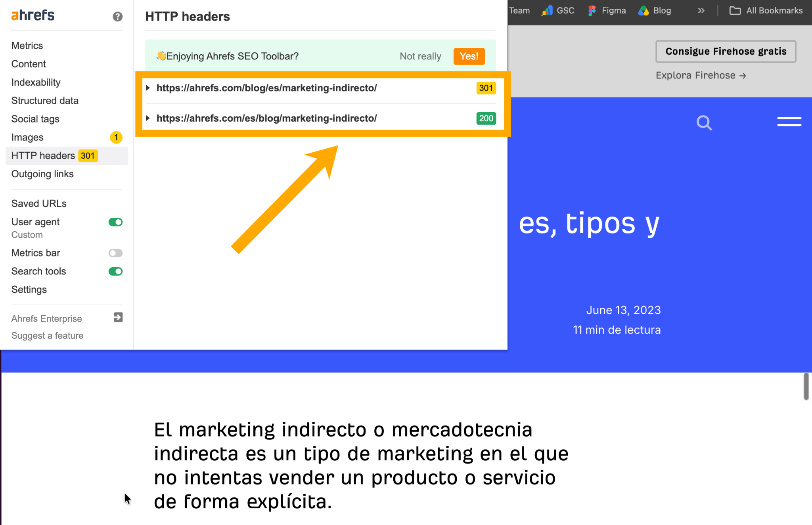Follow the Explora Firehose link
Screen dimensions: 812x525
pos(701,75)
